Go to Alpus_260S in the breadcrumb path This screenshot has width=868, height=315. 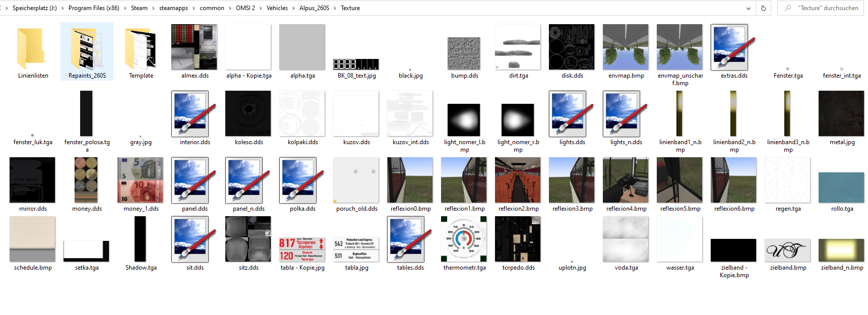pyautogui.click(x=314, y=8)
